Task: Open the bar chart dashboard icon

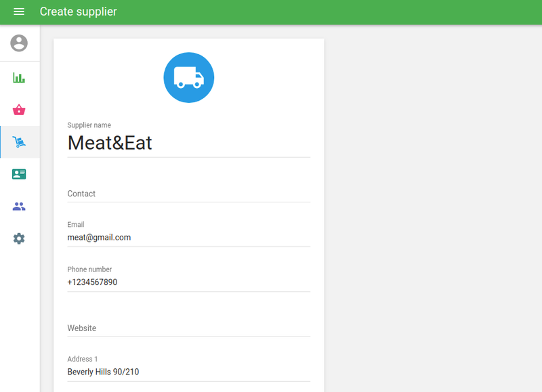Action: (x=19, y=77)
